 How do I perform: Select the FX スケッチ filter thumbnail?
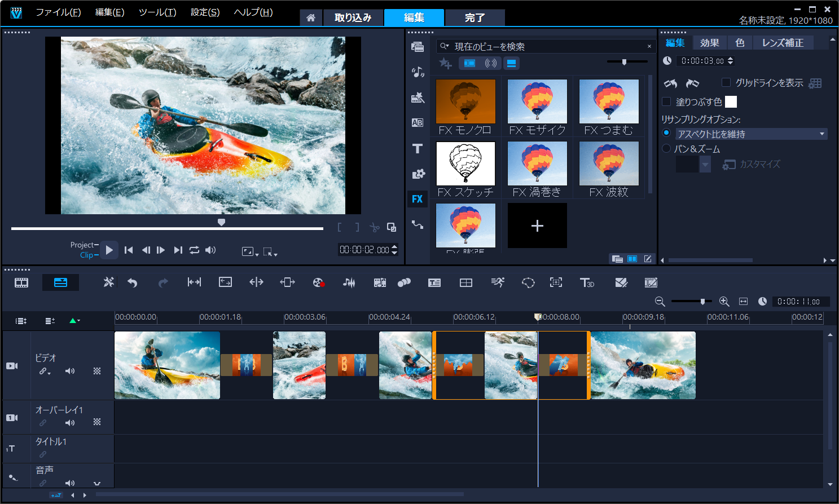click(465, 164)
